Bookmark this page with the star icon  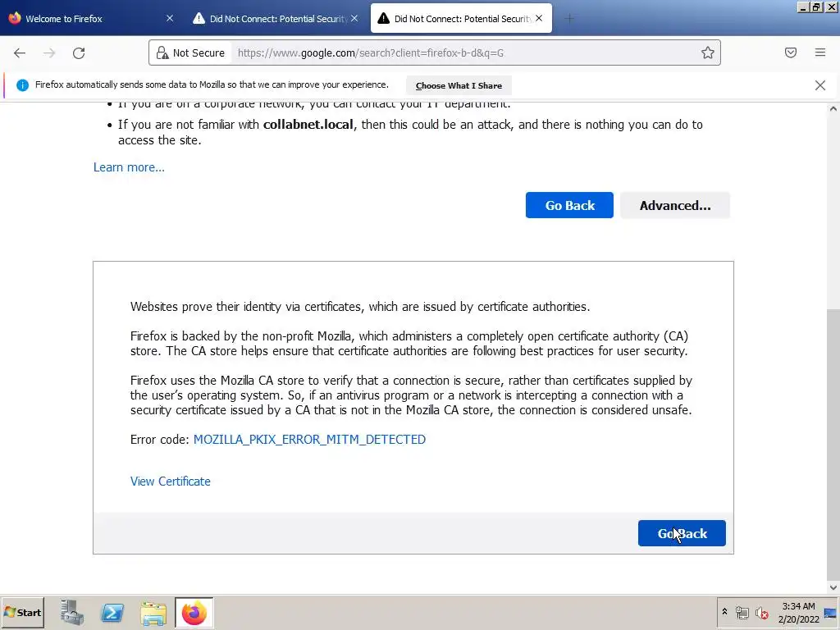click(x=707, y=52)
